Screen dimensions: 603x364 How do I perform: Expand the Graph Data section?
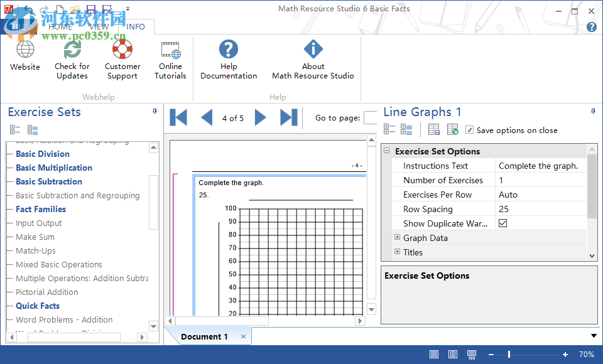[x=397, y=238]
